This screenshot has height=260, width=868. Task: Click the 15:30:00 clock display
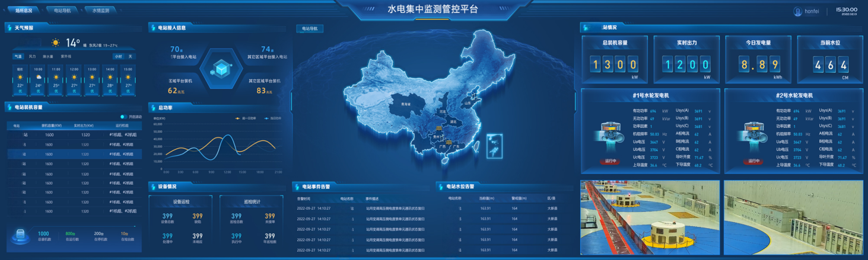coord(847,9)
